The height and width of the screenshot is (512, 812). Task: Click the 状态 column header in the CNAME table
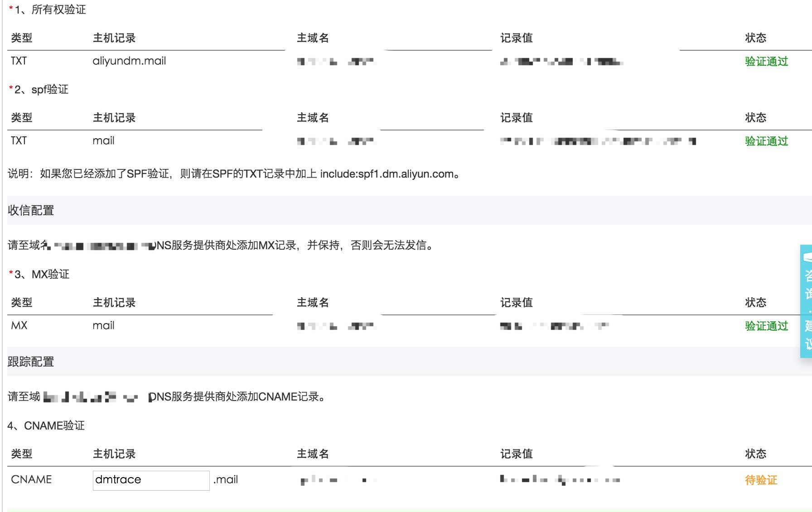(755, 453)
